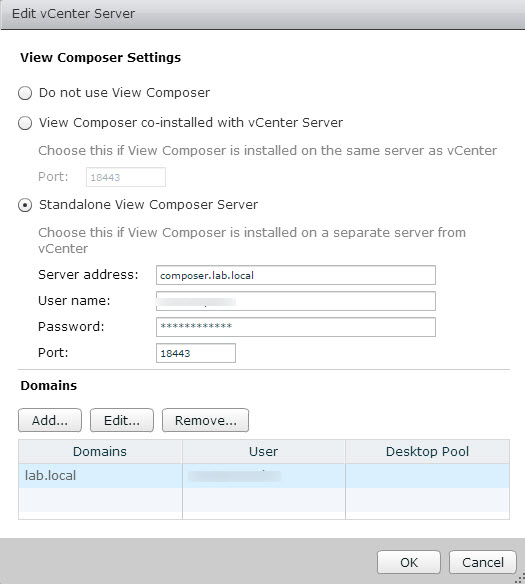Image resolution: width=525 pixels, height=584 pixels.
Task: Select Standalone View Composer Server radio button
Action: click(25, 205)
